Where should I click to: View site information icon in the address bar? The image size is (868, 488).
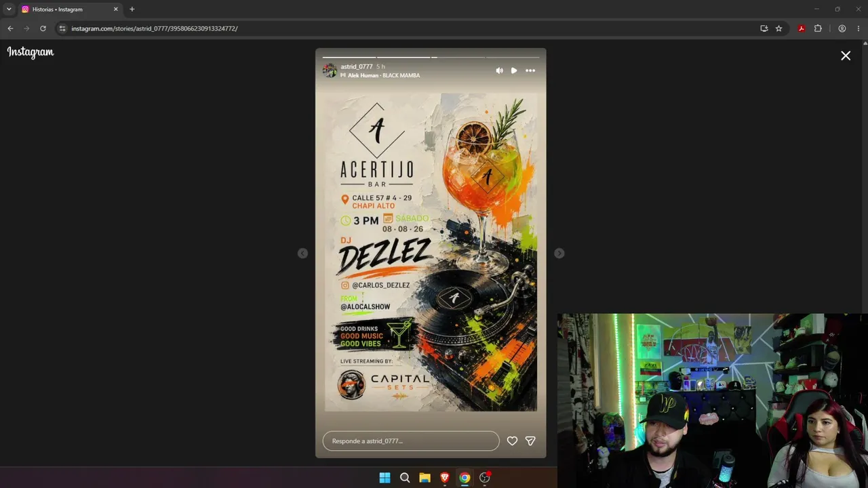click(x=62, y=28)
